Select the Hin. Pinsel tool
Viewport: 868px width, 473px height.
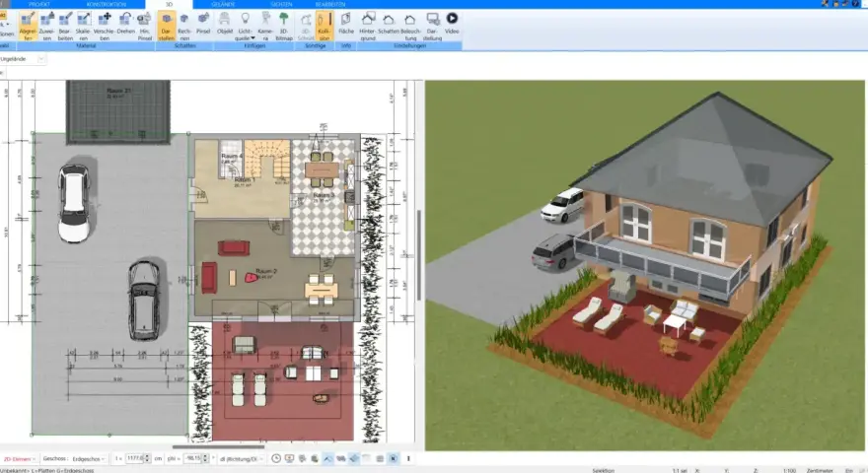[x=144, y=26]
